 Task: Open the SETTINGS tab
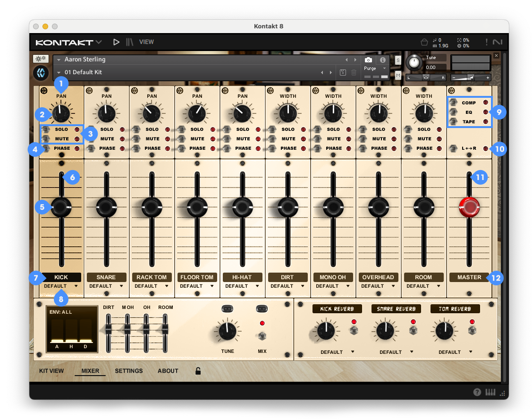128,371
